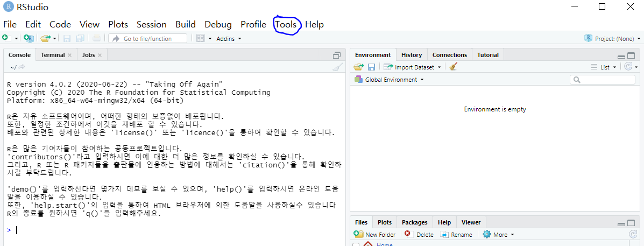Click the view current directory arrow icon
The height and width of the screenshot is (246, 644).
[x=22, y=67]
